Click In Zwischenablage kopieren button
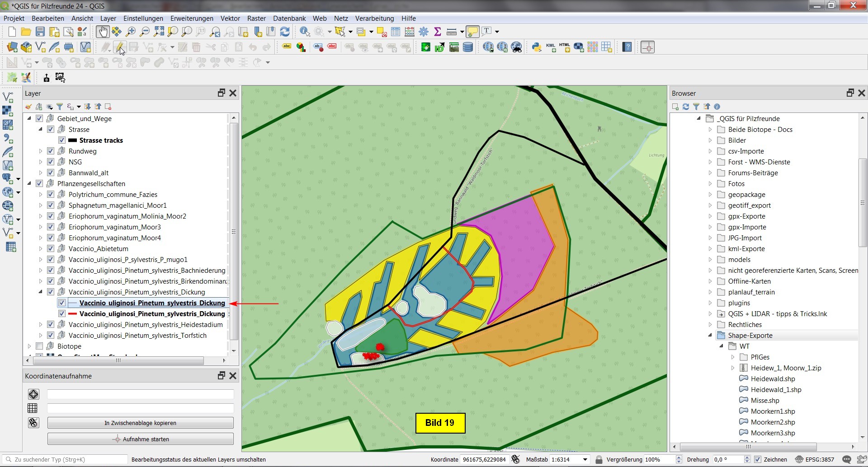868x467 pixels. (141, 423)
